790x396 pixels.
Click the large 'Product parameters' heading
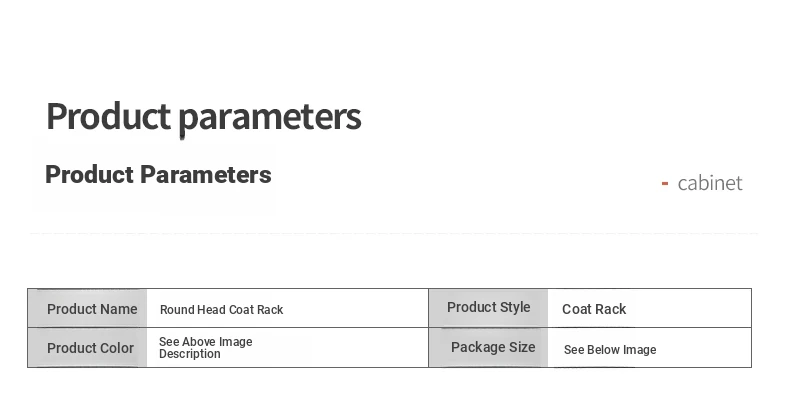pos(204,118)
